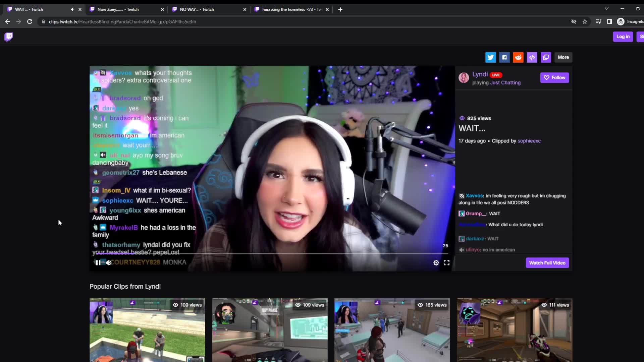644x362 pixels.
Task: Open the More share options
Action: [563, 57]
